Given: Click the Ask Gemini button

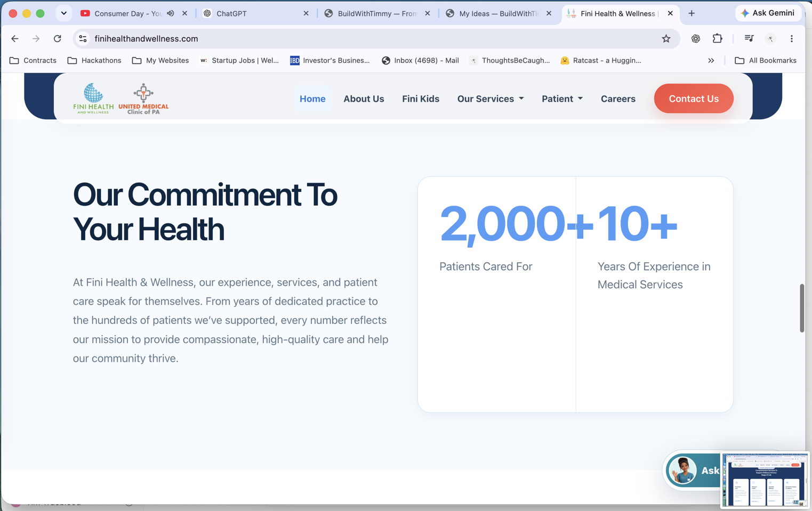Looking at the screenshot, I should coord(768,13).
